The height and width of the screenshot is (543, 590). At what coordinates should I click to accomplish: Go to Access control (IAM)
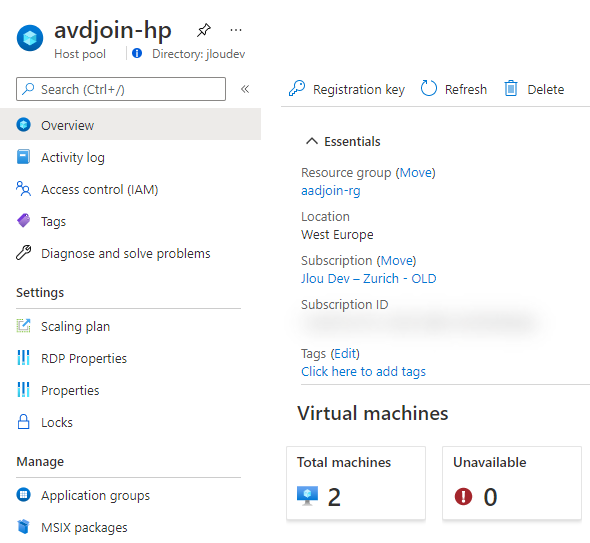99,189
